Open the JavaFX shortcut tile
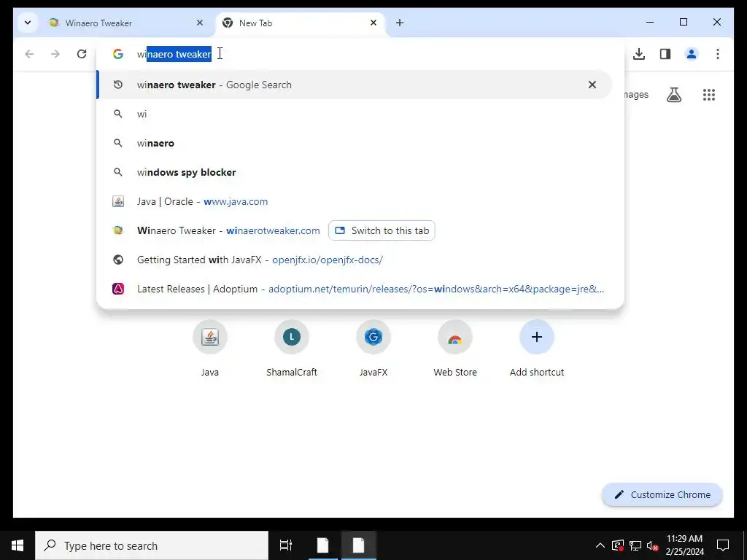 (373, 348)
